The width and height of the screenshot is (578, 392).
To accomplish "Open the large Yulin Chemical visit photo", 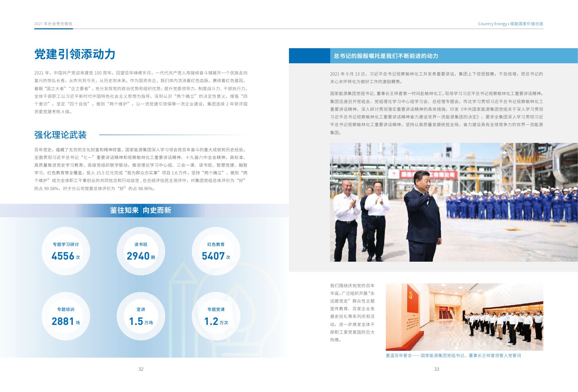I will tap(453, 202).
